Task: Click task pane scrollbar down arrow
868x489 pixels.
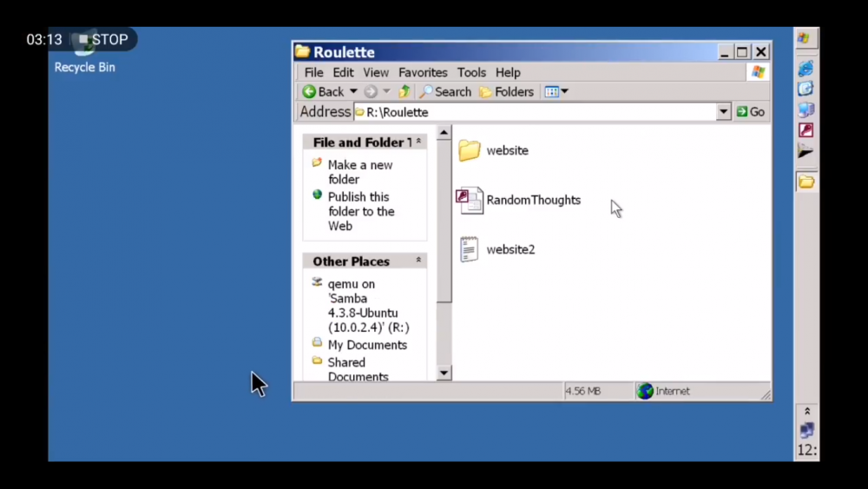Action: (x=444, y=373)
